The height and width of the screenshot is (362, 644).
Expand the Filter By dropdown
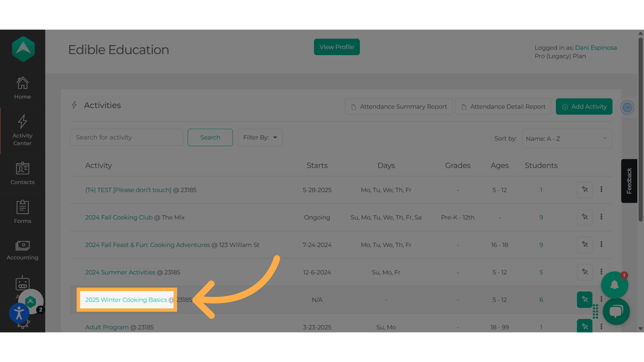[260, 137]
